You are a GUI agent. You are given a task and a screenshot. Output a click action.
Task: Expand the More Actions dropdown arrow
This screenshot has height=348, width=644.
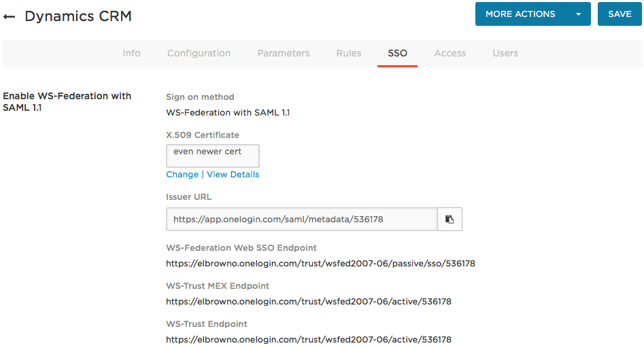[578, 14]
